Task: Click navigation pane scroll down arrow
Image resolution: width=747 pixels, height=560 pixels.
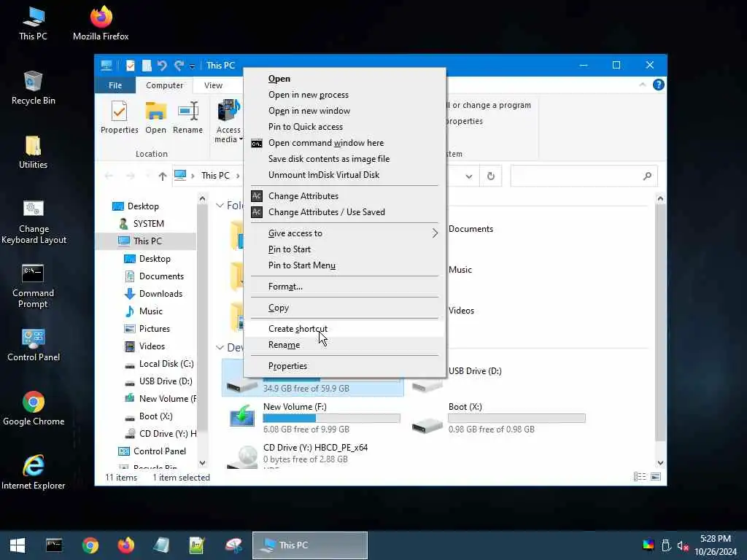Action: coord(203,463)
